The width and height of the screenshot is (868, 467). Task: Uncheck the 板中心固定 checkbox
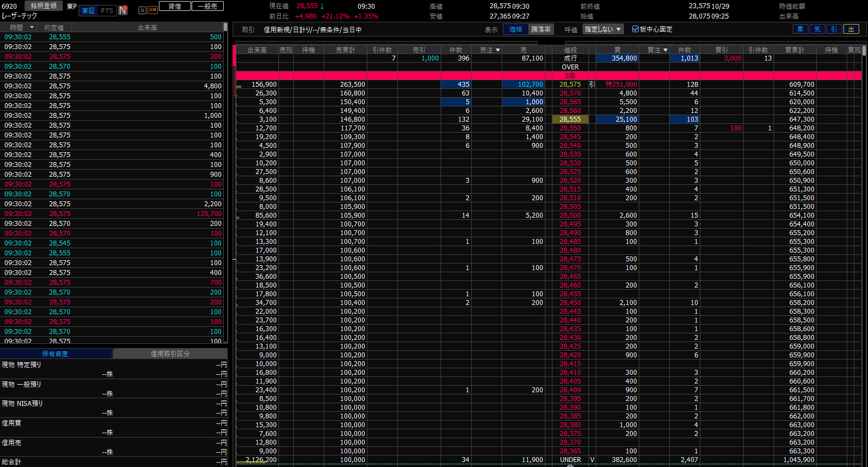pyautogui.click(x=635, y=29)
